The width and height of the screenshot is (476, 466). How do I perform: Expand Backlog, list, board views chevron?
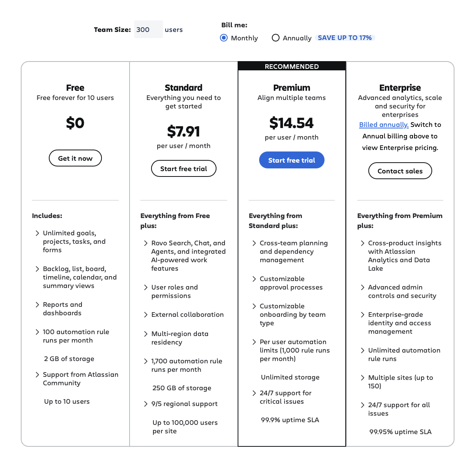37,269
